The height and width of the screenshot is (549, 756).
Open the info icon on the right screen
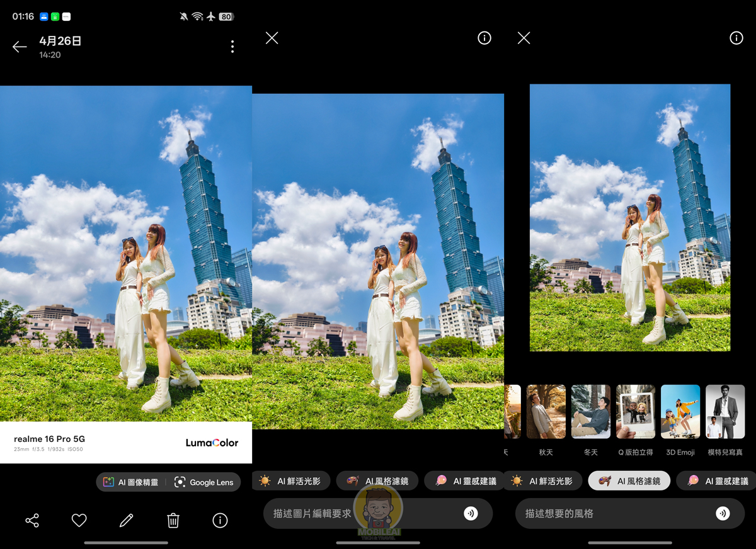click(736, 38)
